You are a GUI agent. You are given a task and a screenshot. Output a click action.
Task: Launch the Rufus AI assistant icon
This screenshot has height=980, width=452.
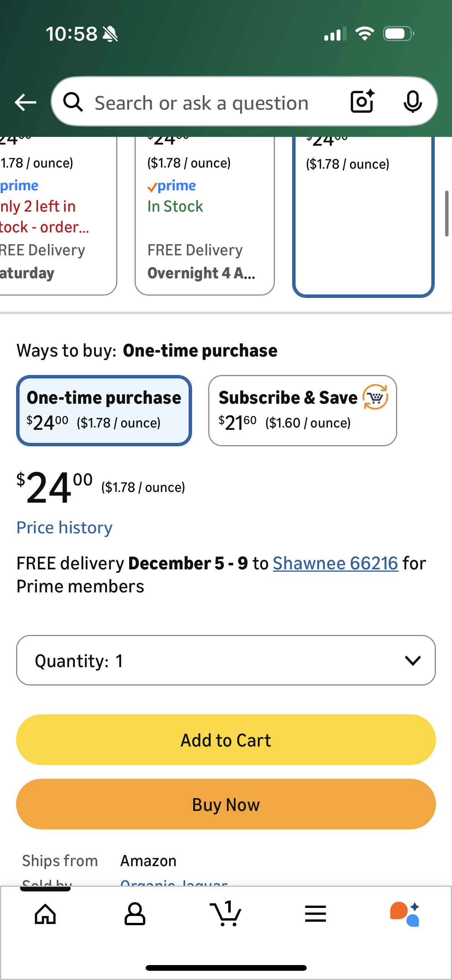pos(405,914)
